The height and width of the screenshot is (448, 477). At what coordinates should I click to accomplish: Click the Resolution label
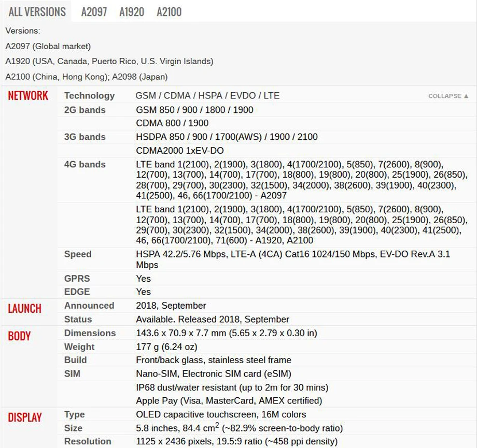88,441
